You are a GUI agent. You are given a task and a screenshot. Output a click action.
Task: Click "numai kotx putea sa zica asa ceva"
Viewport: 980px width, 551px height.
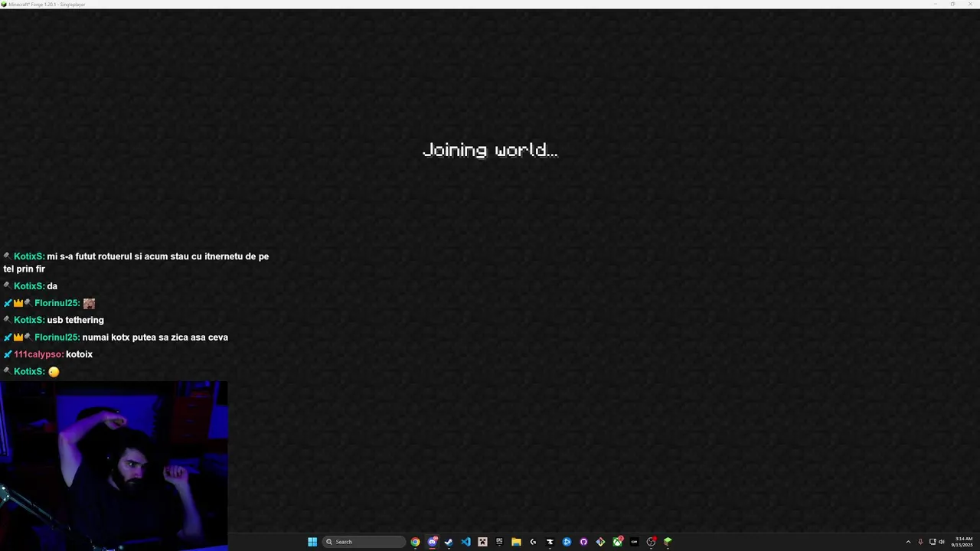point(155,337)
